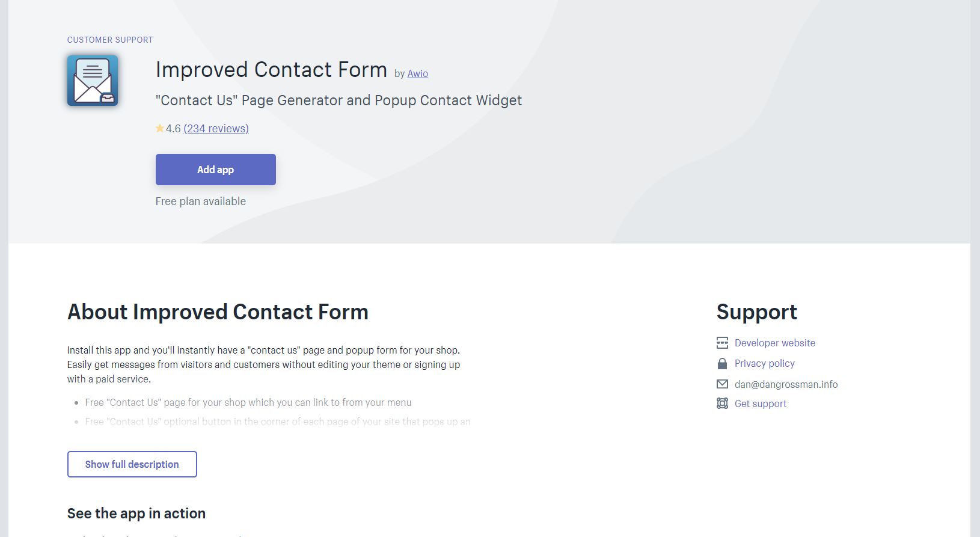
Task: Click the Customer Support category label
Action: click(110, 40)
